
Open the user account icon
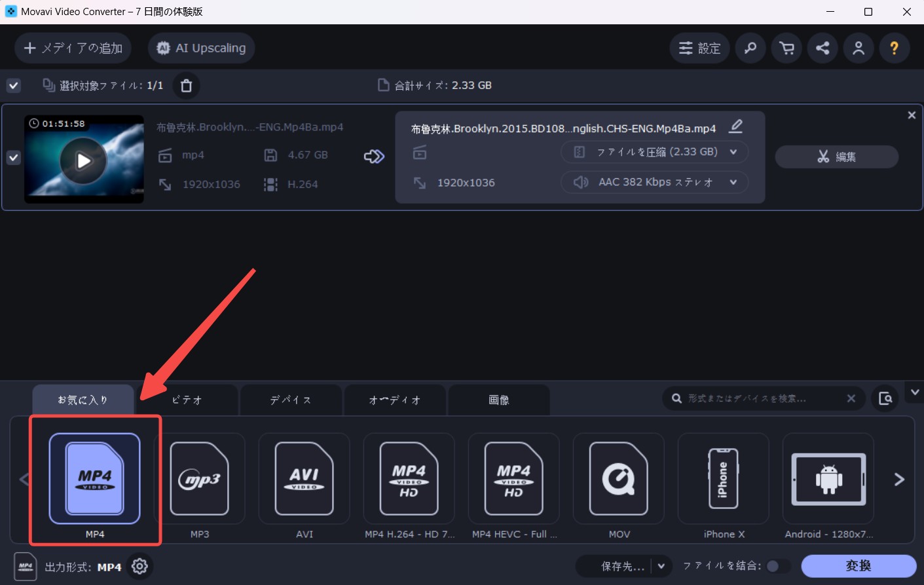point(859,48)
